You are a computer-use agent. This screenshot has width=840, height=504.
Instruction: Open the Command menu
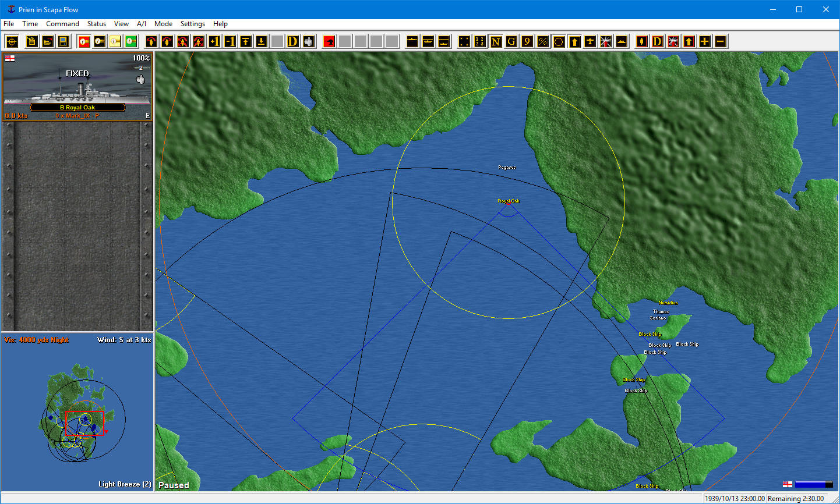(62, 24)
